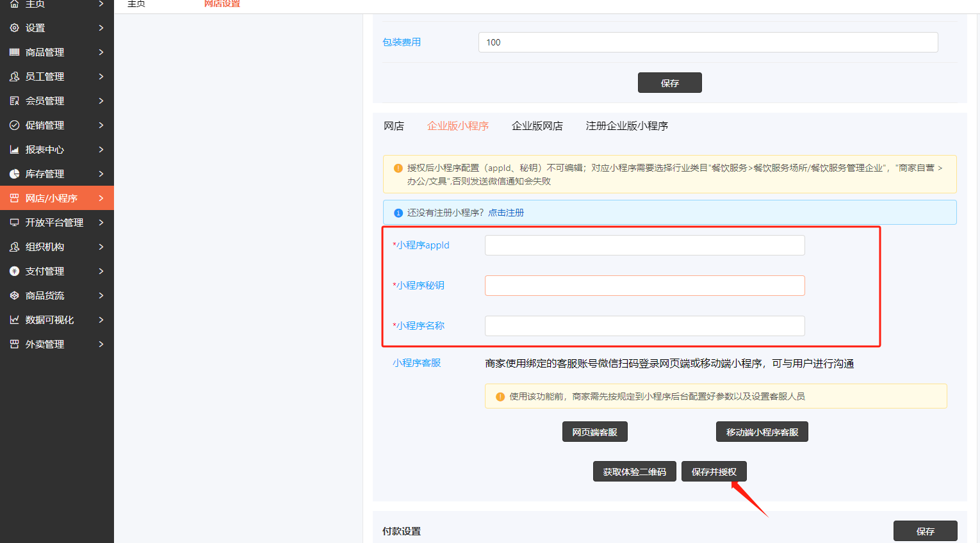Click the 员工管理 person icon
This screenshot has height=543, width=980.
tap(14, 77)
